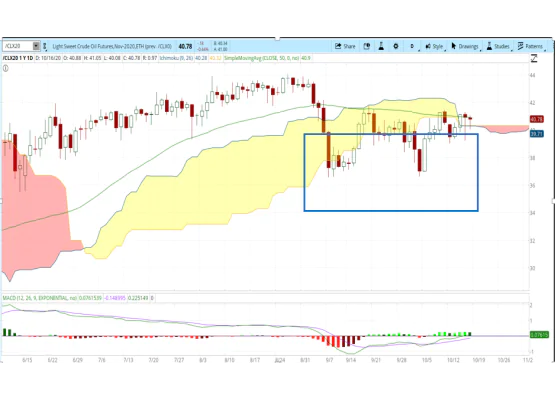
Task: Click the info circle icon below symbol label
Action: [6, 69]
